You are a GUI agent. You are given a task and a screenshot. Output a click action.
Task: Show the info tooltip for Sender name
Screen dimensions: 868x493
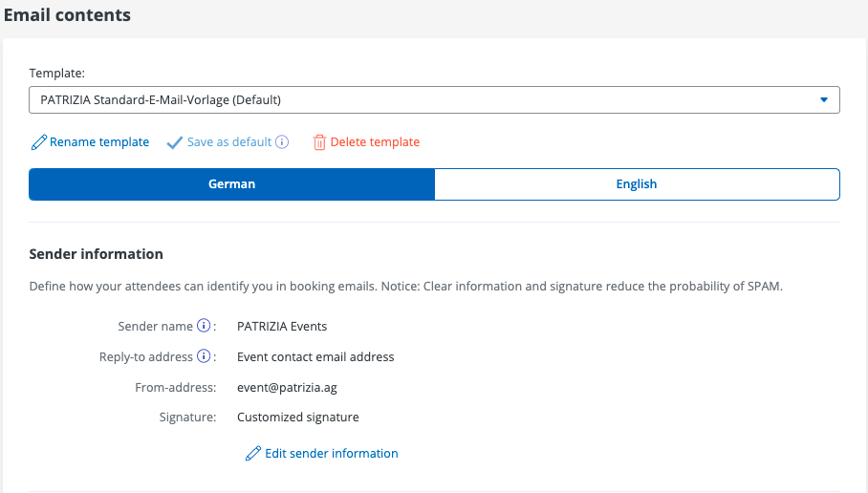203,326
